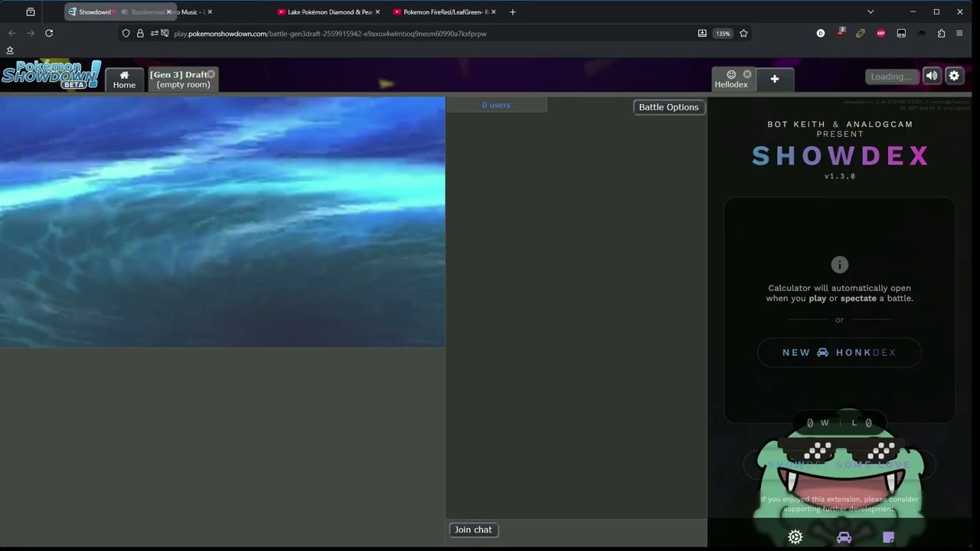Close the Showdown browser tab

point(169,12)
